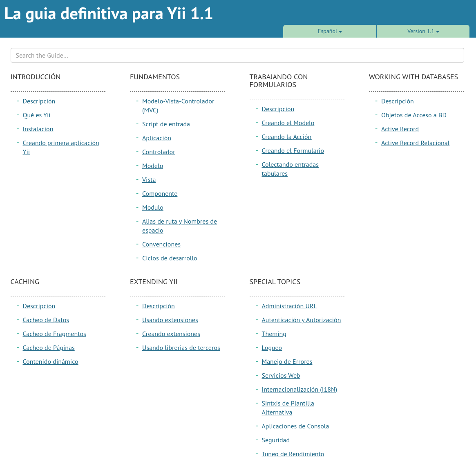Open Sintxis de Plantilla Alternativa link
Screen dimensions: 476x464
pyautogui.click(x=288, y=408)
